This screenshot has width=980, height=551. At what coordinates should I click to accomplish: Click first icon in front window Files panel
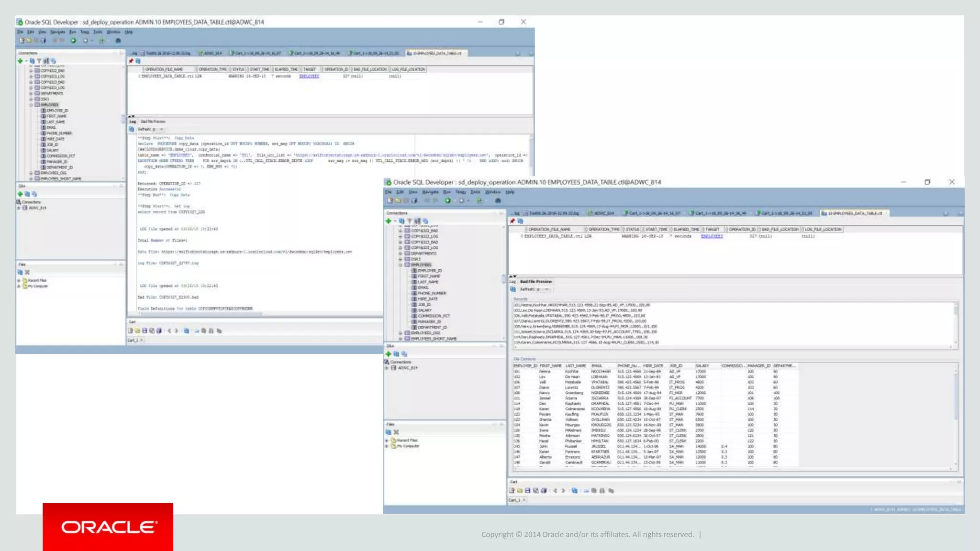388,432
